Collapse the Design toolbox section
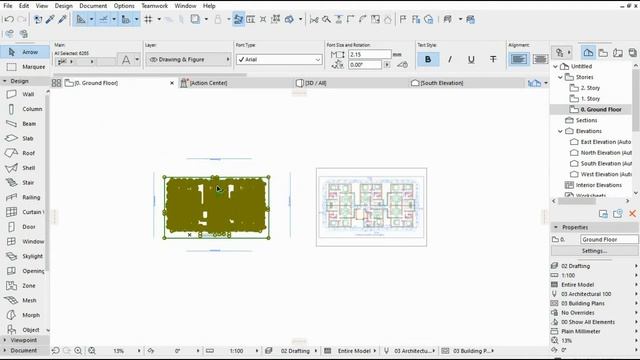The width and height of the screenshot is (640, 360). 24,81
